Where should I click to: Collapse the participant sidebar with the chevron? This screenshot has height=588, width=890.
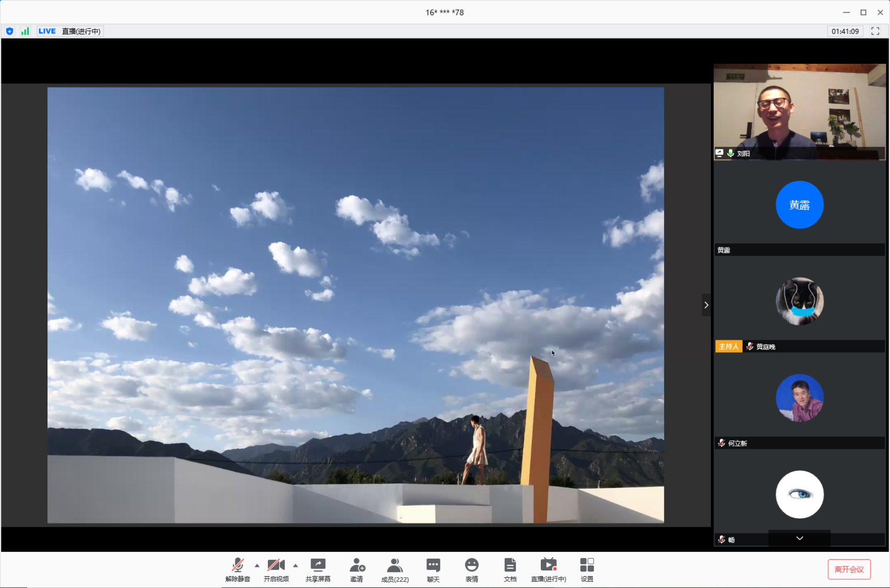706,305
